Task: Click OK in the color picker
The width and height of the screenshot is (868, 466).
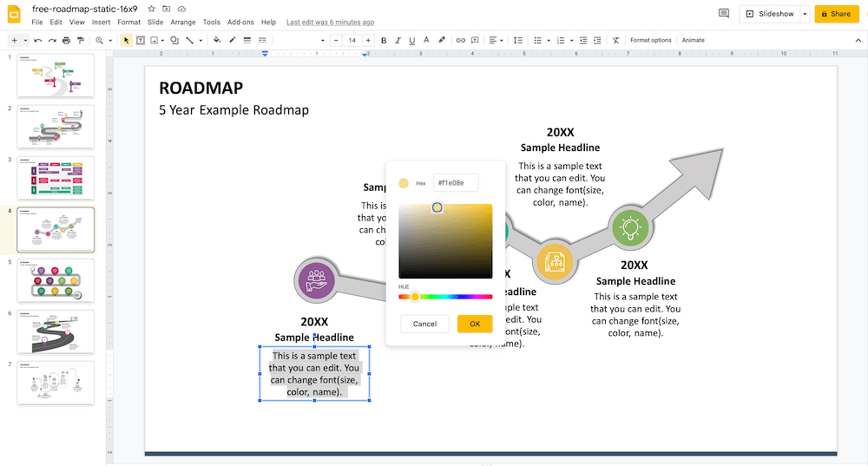Action: [475, 324]
